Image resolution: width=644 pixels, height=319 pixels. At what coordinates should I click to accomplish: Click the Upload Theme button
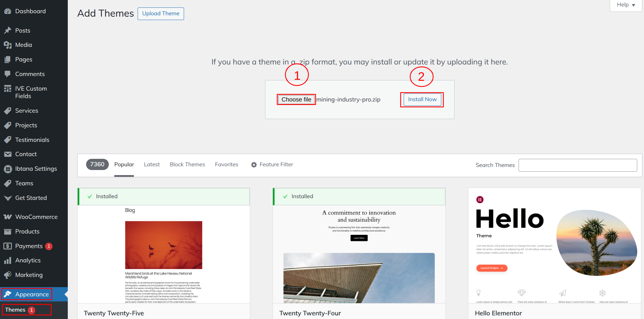(161, 14)
